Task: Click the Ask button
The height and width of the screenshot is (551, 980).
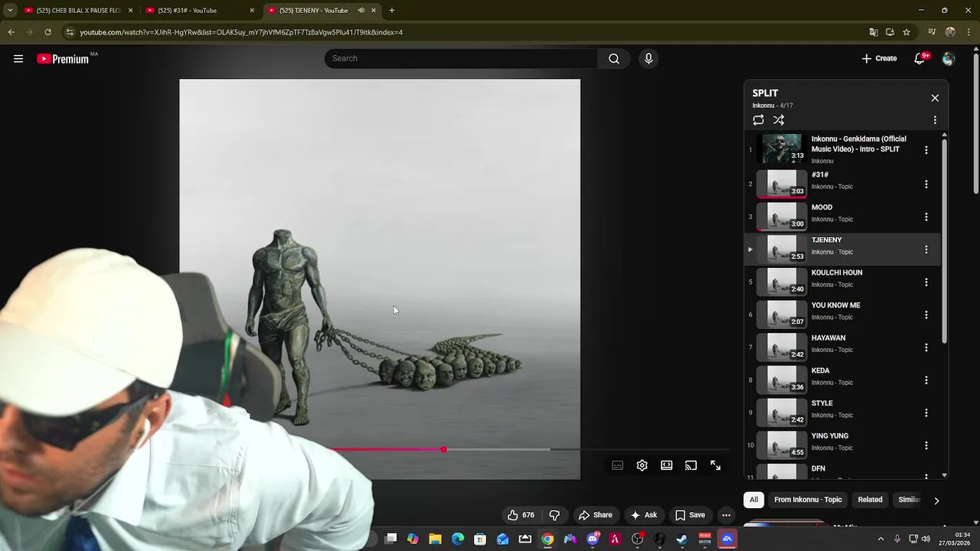Action: [643, 515]
